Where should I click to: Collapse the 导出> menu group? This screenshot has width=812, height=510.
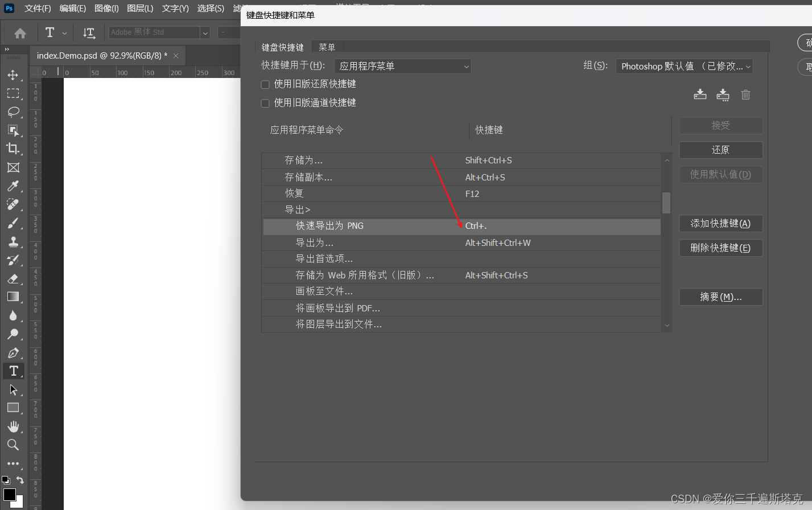click(x=298, y=210)
